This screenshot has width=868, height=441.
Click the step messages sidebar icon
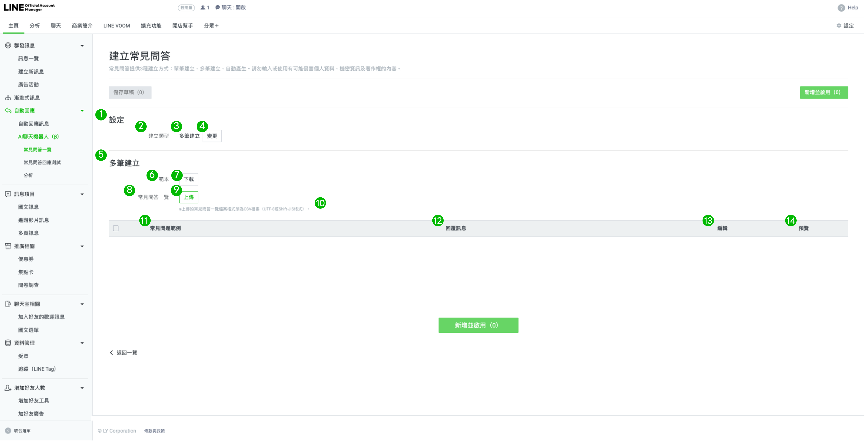pyautogui.click(x=8, y=98)
